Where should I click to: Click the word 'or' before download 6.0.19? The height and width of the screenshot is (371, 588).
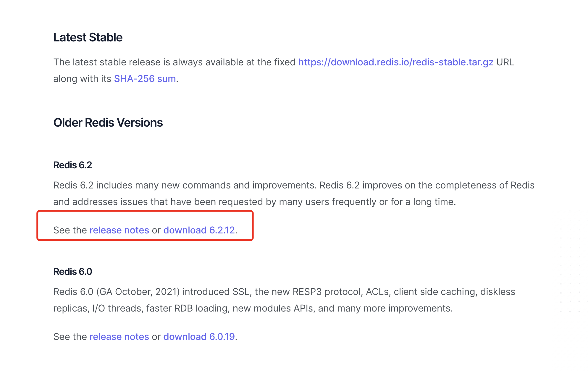pyautogui.click(x=156, y=337)
